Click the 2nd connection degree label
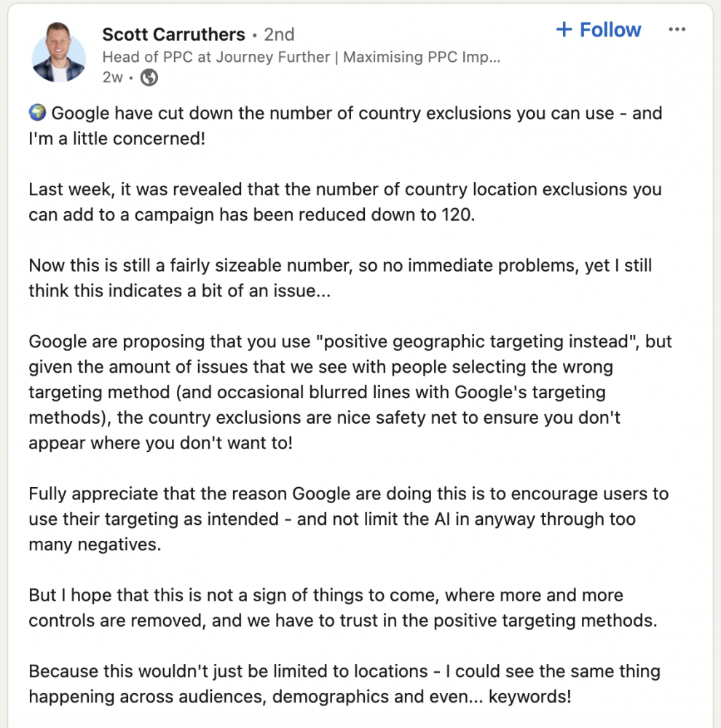This screenshot has width=721, height=728. tap(279, 34)
